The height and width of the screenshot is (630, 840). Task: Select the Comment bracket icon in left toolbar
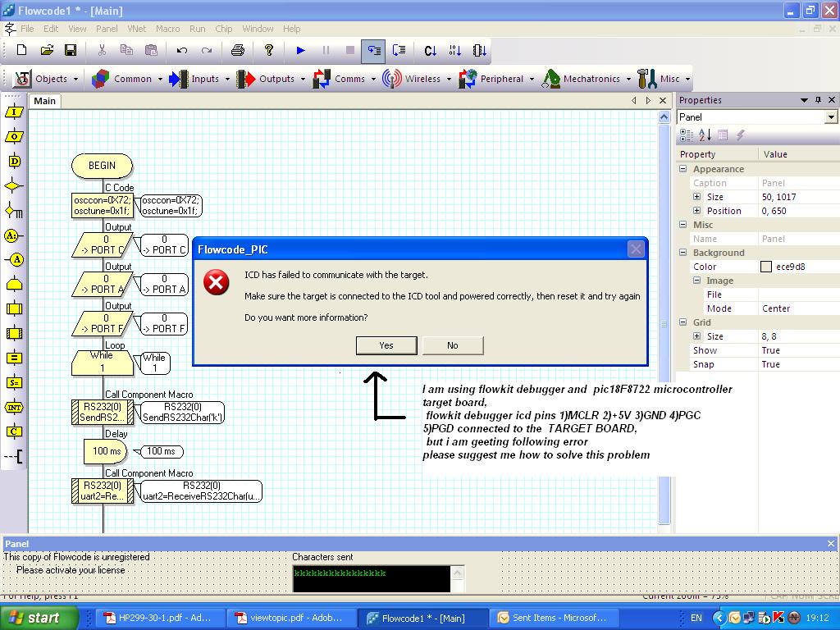tap(14, 456)
